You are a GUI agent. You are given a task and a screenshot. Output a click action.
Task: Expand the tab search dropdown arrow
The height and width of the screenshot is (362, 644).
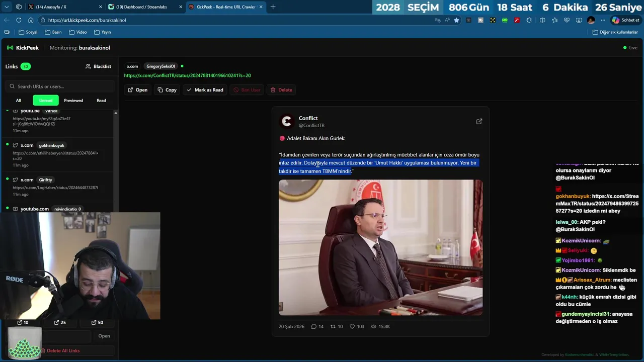click(x=7, y=7)
